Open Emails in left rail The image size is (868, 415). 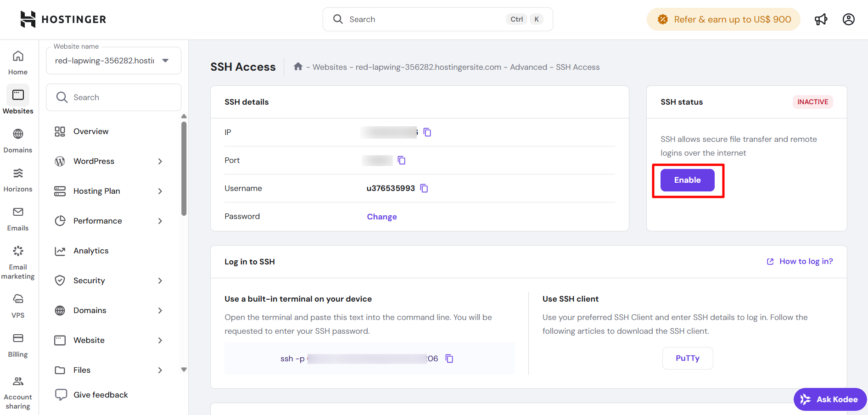(x=18, y=219)
